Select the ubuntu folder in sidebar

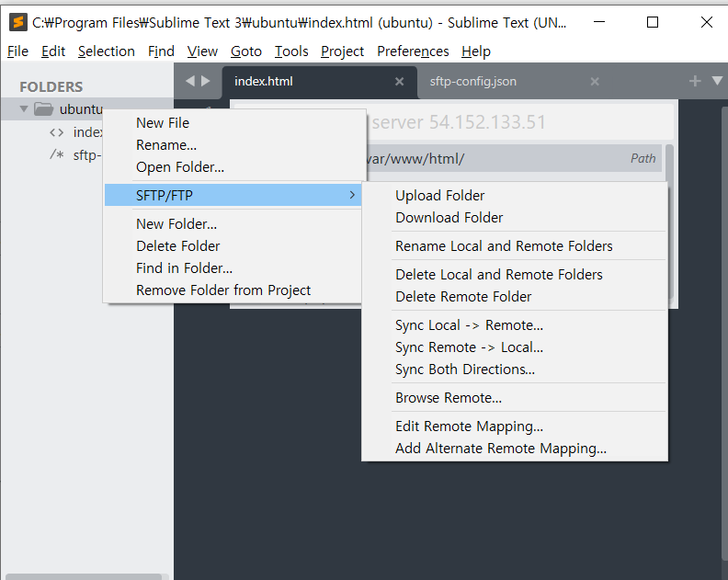click(x=86, y=109)
